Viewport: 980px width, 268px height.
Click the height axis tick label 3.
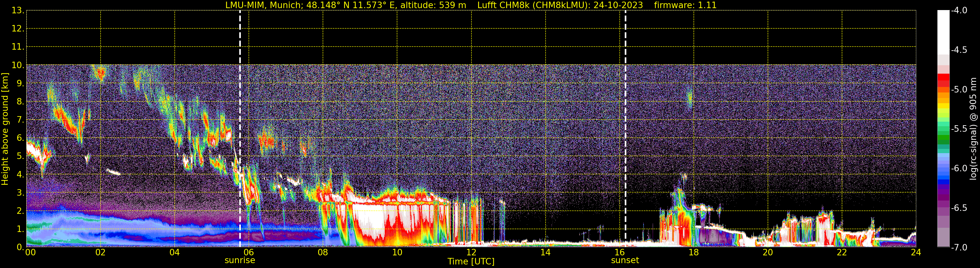[20, 193]
